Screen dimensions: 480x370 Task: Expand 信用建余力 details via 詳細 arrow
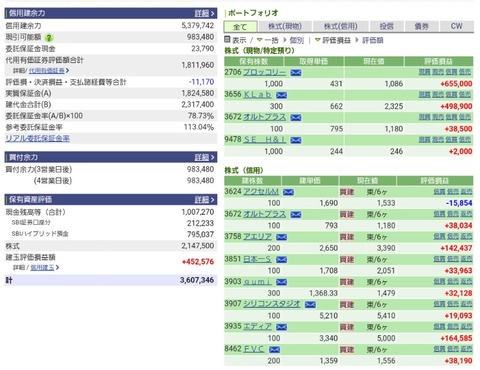(x=205, y=13)
